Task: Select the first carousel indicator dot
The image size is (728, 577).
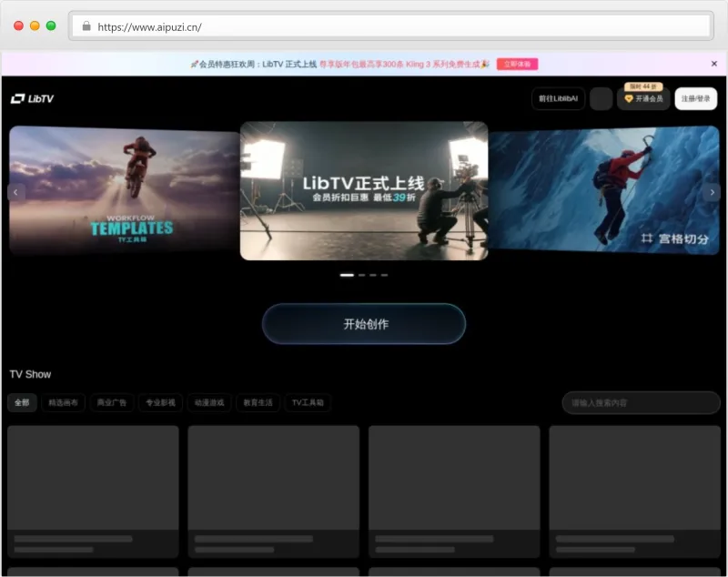Action: click(x=347, y=274)
